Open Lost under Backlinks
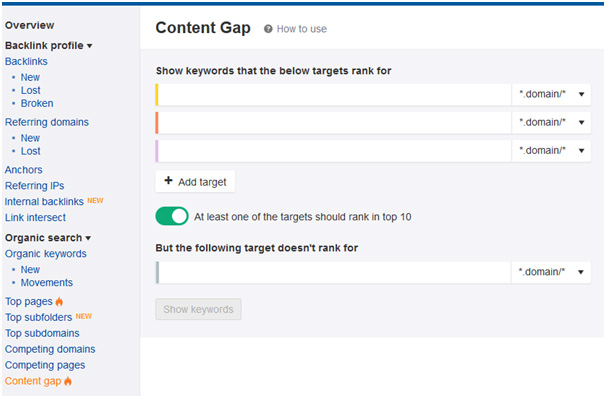 click(31, 90)
